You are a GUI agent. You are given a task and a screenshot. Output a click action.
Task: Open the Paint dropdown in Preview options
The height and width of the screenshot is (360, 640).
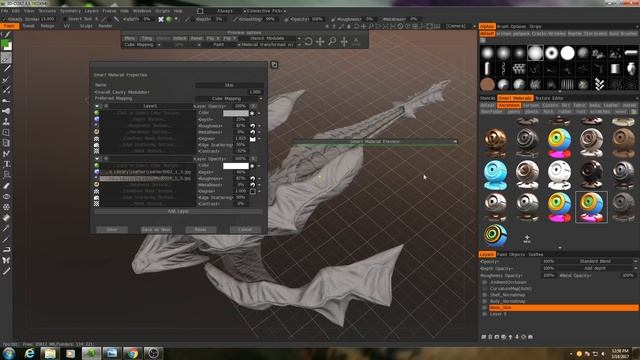pos(220,44)
